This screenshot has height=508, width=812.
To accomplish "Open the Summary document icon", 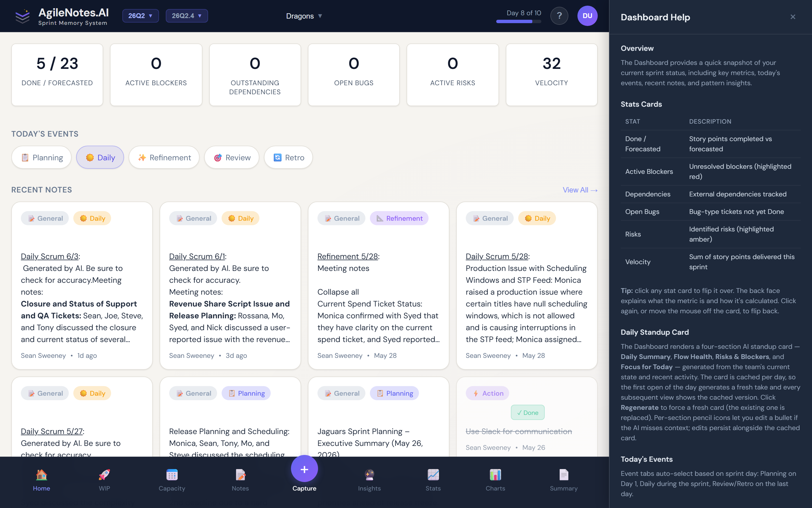I will point(564,475).
